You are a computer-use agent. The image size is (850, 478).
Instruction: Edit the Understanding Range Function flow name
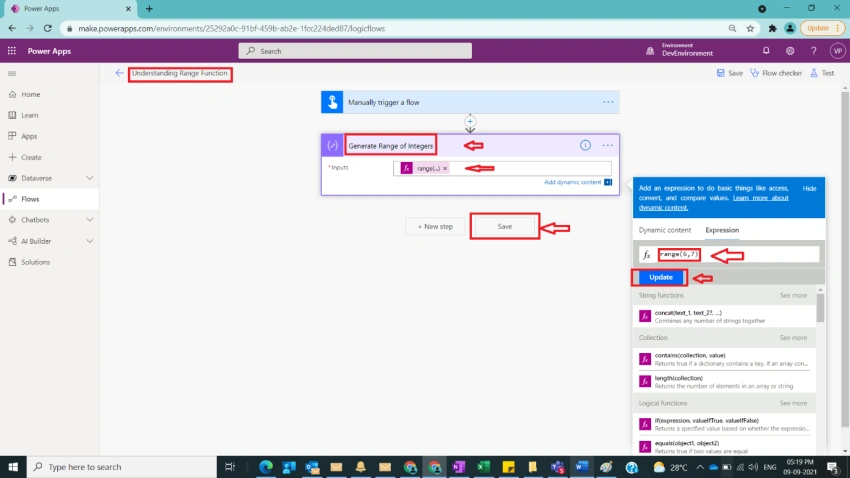(179, 73)
